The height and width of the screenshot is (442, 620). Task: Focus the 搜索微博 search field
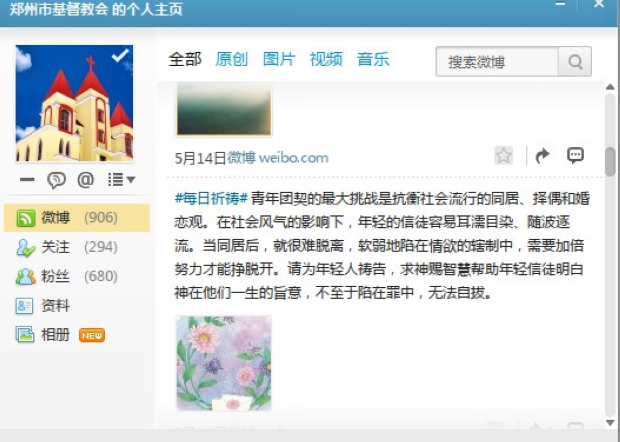click(x=497, y=62)
